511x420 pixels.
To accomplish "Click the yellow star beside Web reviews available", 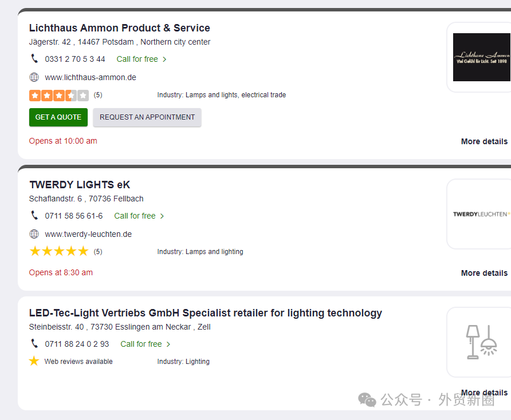I will click(x=34, y=361).
